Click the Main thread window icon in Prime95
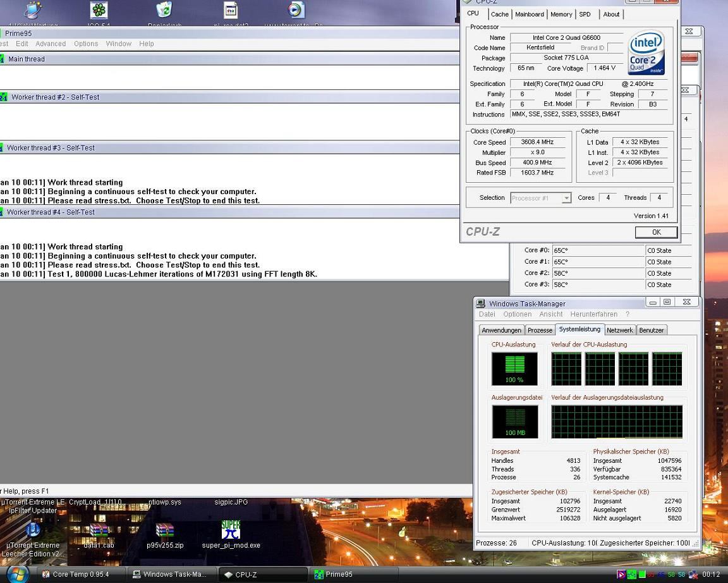 pos(3,59)
